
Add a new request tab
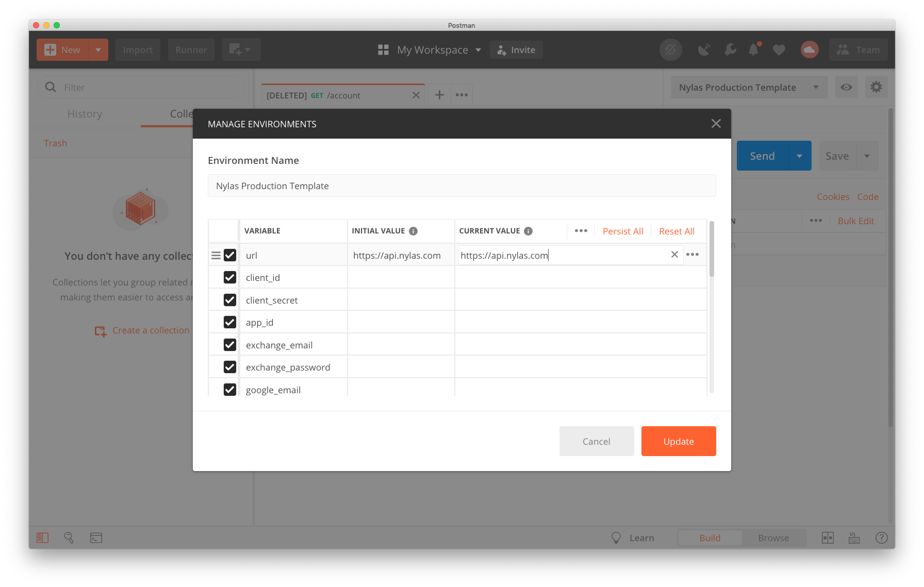[439, 95]
